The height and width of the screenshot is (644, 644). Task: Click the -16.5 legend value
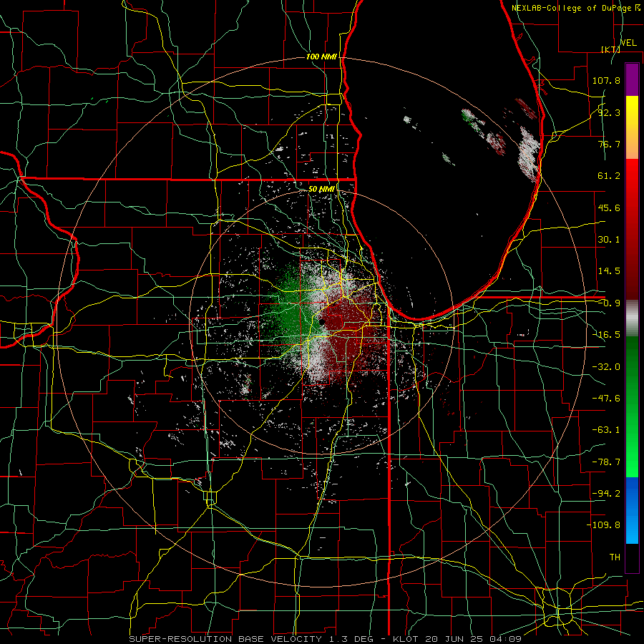point(606,335)
